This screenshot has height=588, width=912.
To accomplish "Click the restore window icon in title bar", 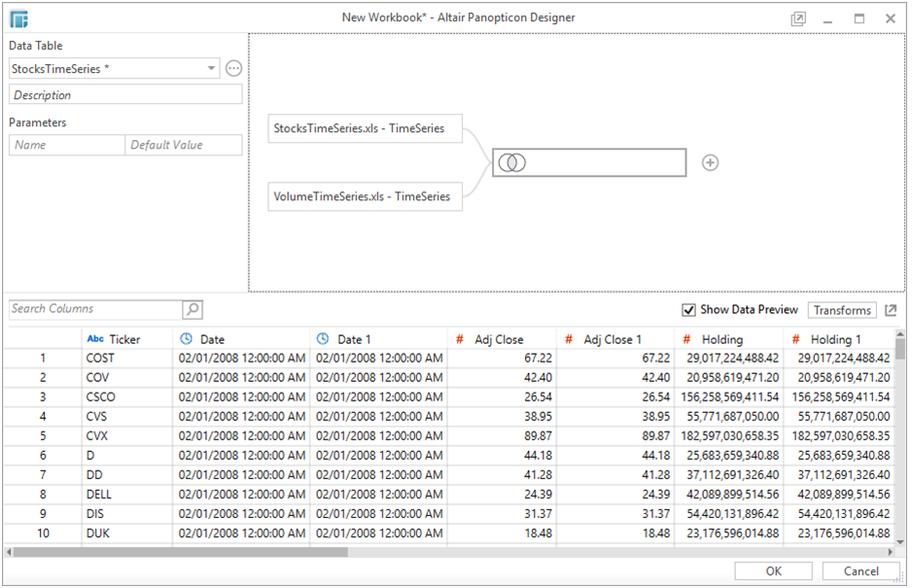I will click(798, 18).
